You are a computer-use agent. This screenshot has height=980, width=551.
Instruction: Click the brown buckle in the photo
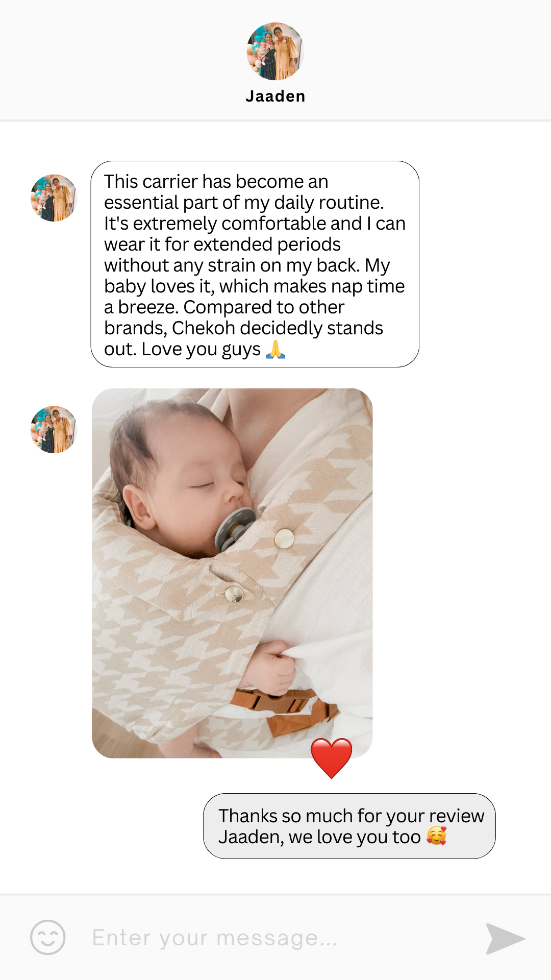[283, 709]
